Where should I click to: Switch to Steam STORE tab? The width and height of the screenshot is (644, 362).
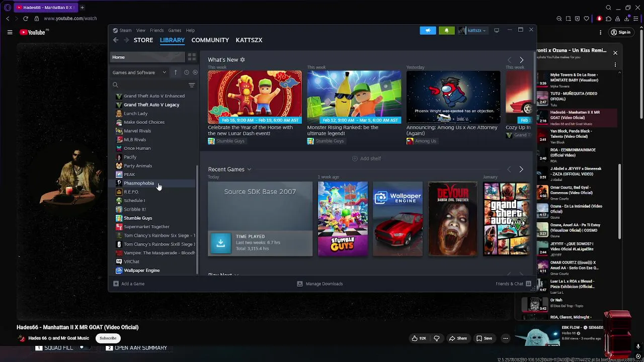(x=143, y=40)
